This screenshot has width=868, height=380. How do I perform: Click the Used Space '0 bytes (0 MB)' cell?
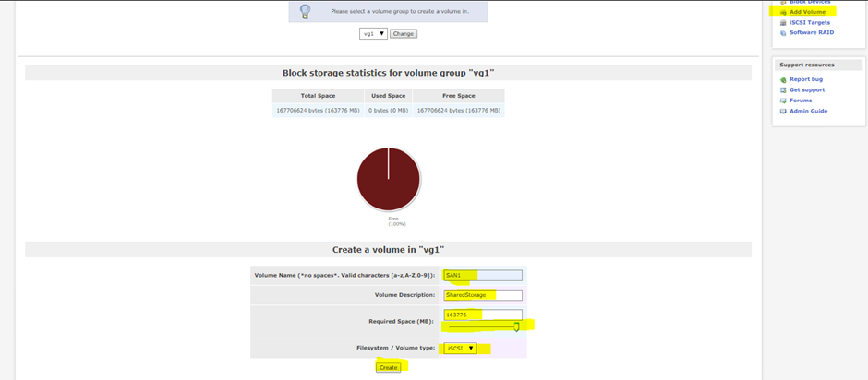point(389,111)
